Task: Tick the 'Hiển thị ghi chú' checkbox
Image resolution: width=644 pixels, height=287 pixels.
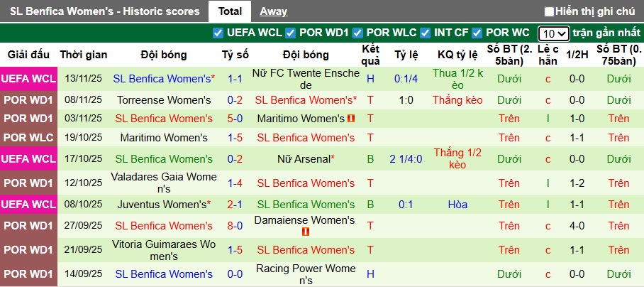Action: [x=549, y=11]
